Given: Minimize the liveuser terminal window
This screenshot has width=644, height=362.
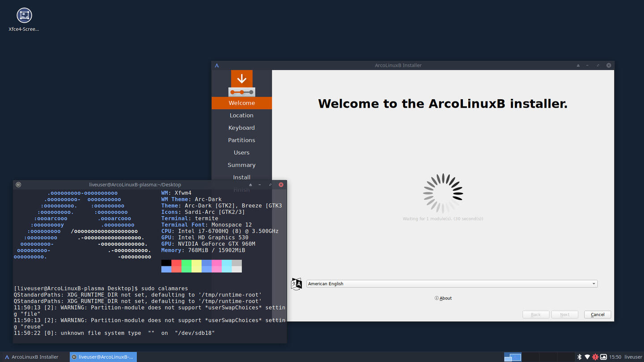Looking at the screenshot, I should [x=260, y=185].
